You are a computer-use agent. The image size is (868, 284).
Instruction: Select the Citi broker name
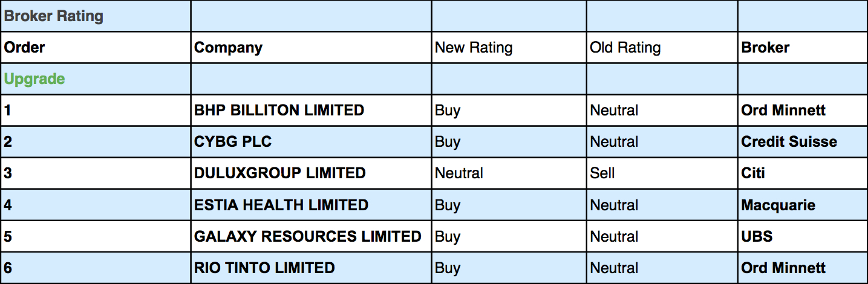coord(753,173)
